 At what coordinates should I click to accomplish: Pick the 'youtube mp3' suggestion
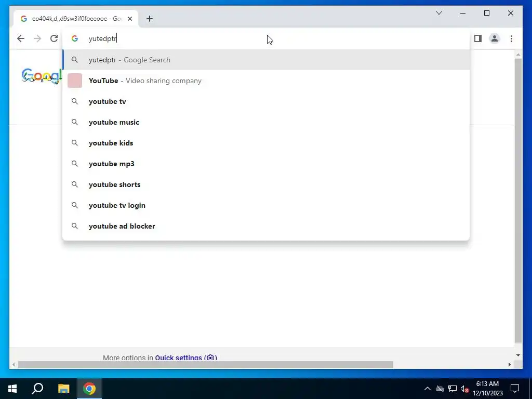266,164
